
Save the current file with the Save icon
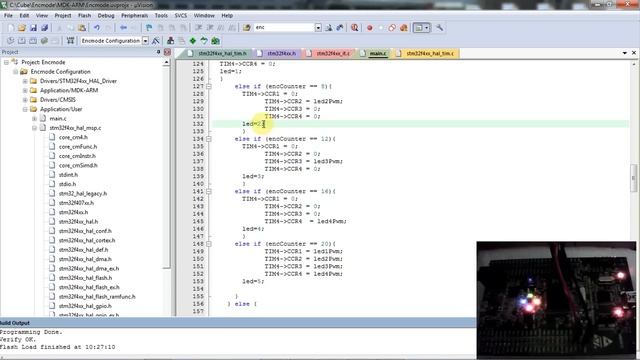(x=33, y=28)
